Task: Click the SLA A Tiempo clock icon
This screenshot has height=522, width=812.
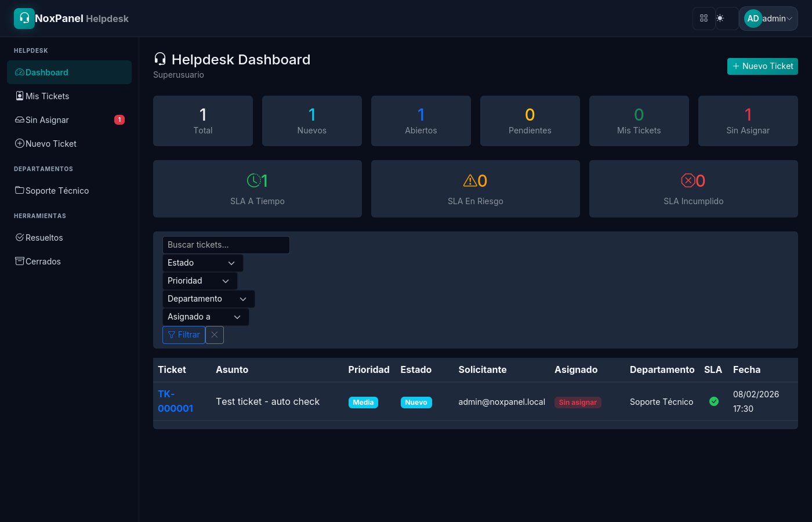Action: (253, 181)
